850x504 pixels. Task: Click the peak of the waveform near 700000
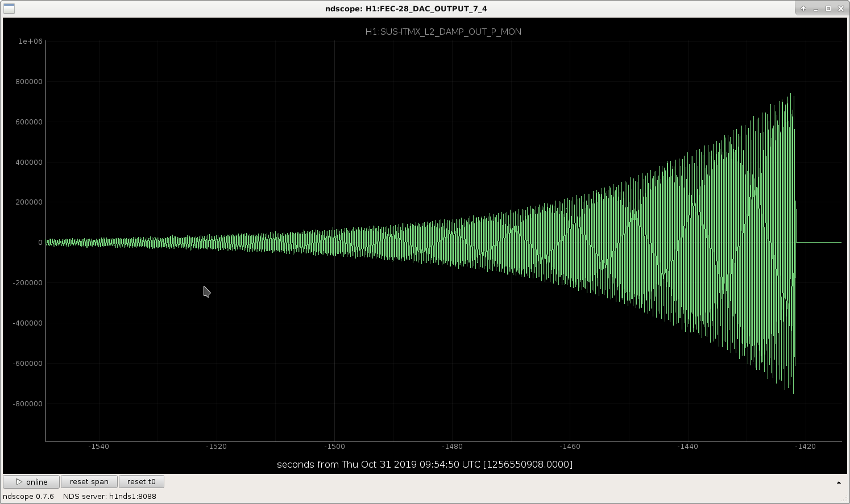tap(791, 95)
